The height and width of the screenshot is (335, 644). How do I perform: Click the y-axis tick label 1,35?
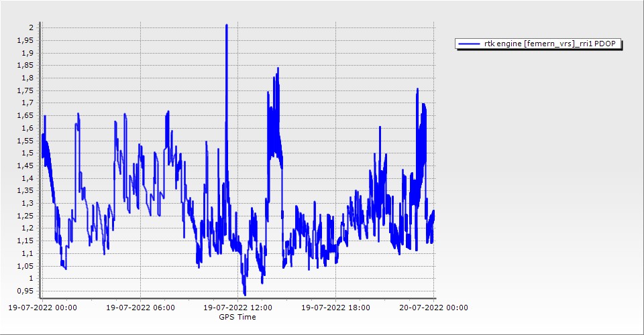coord(24,190)
